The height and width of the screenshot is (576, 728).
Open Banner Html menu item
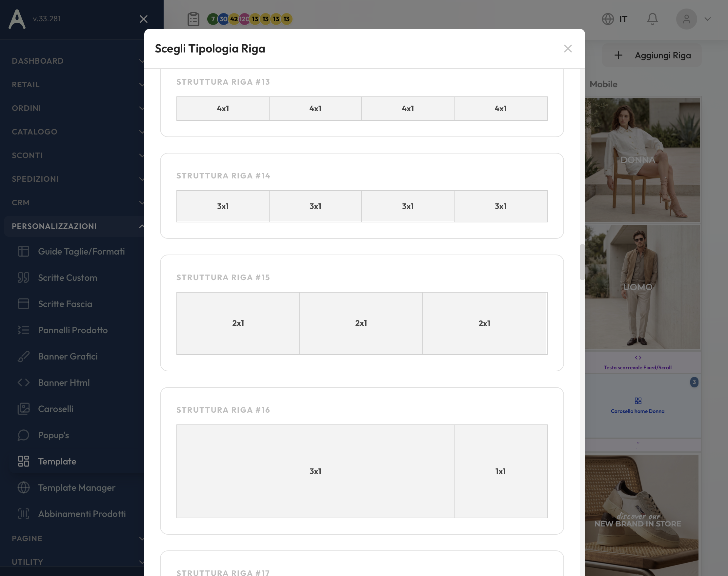pyautogui.click(x=64, y=383)
